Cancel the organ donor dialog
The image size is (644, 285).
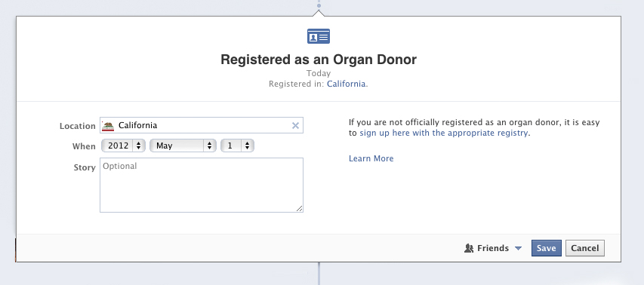(585, 248)
